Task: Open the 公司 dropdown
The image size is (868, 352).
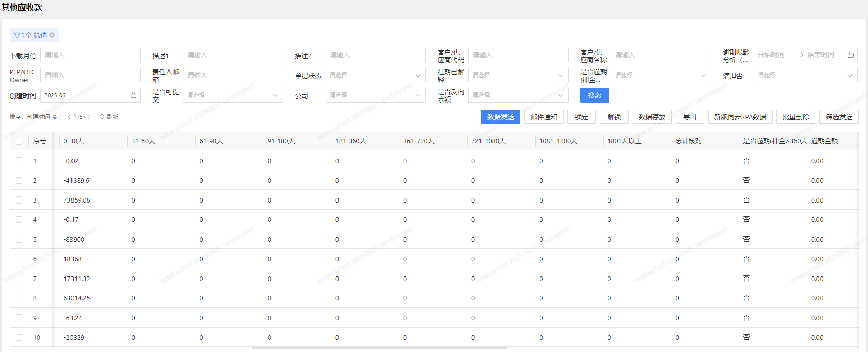Action: pos(375,95)
